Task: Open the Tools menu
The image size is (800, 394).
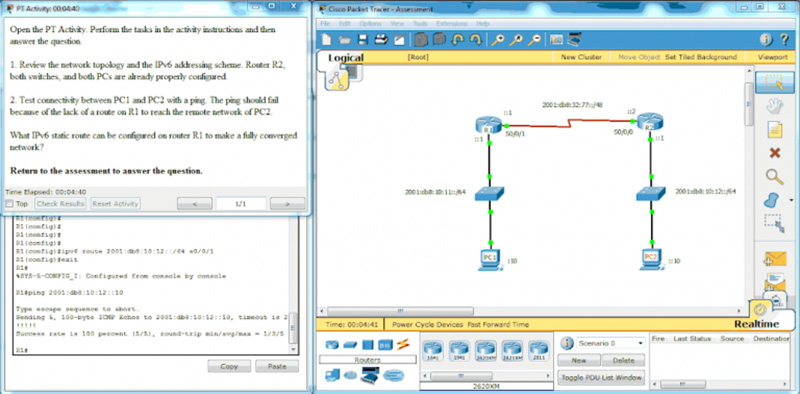Action: [x=420, y=23]
